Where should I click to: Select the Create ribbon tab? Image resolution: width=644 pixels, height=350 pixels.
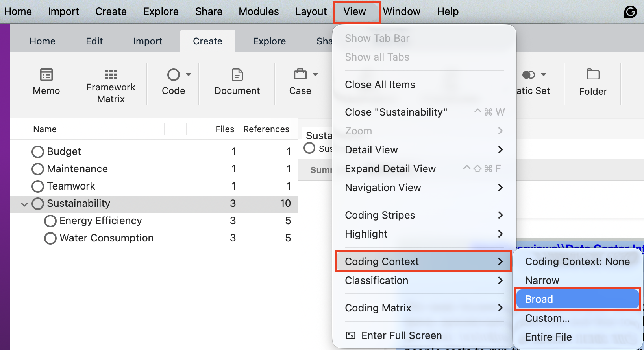[x=207, y=41]
